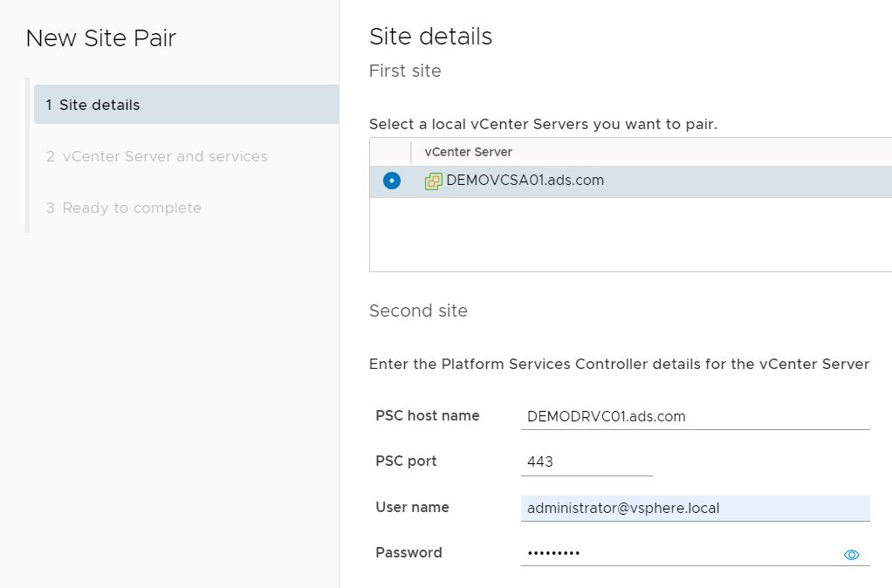Select the DEMOVCSA01.ads.com radio button
The height and width of the screenshot is (588, 892).
tap(391, 181)
